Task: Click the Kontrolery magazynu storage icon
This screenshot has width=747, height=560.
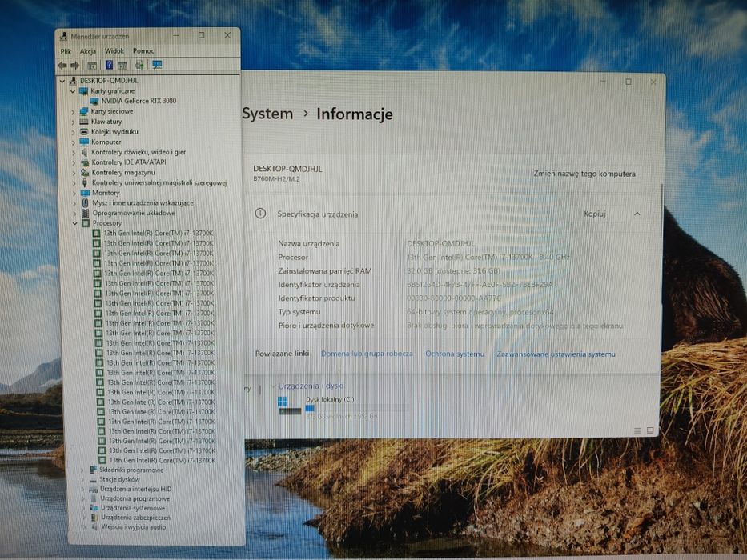Action: pyautogui.click(x=85, y=172)
